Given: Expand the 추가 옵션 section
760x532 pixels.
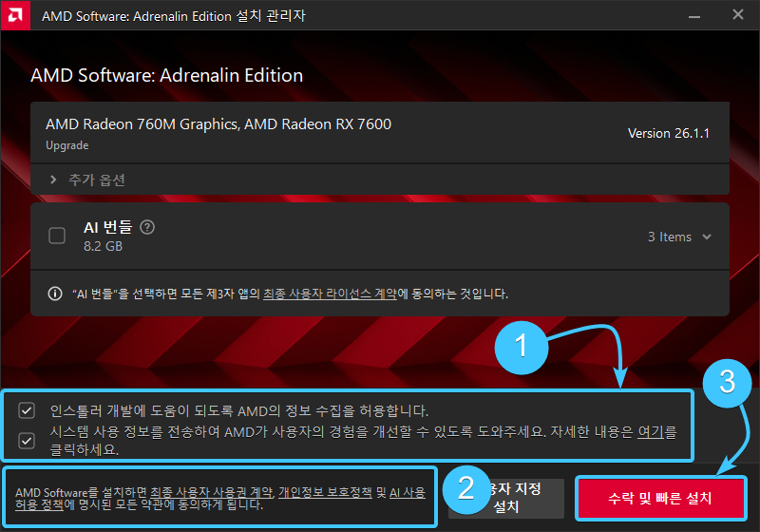Looking at the screenshot, I should tap(87, 180).
